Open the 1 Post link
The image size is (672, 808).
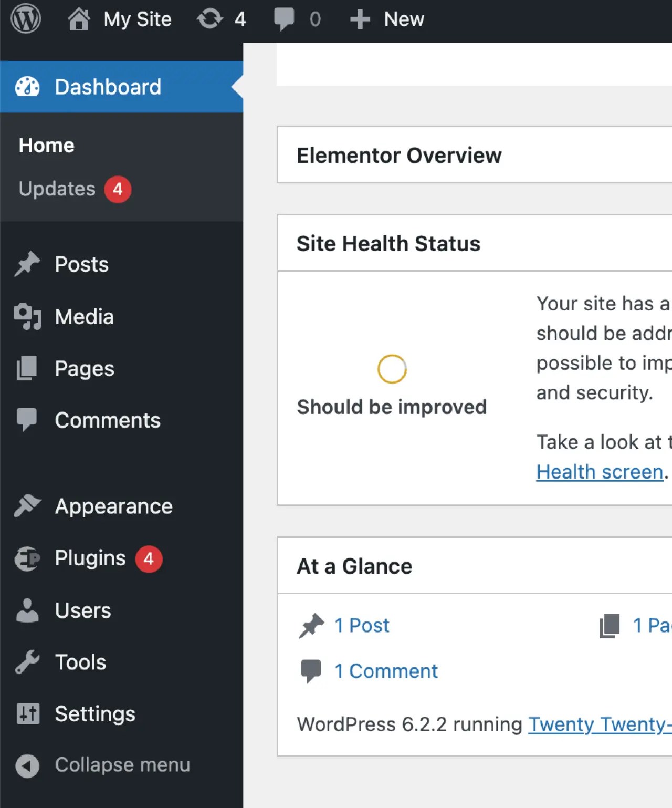(362, 625)
